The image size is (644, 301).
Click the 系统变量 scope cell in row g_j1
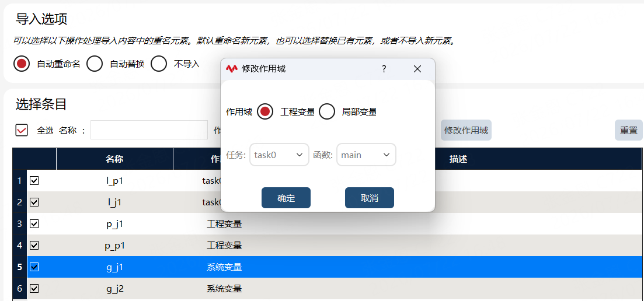(x=224, y=267)
